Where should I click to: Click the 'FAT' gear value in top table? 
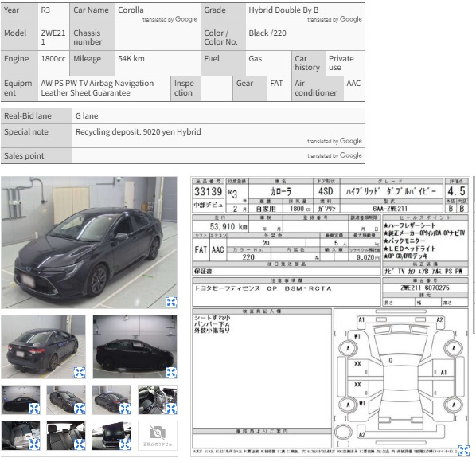(x=276, y=83)
